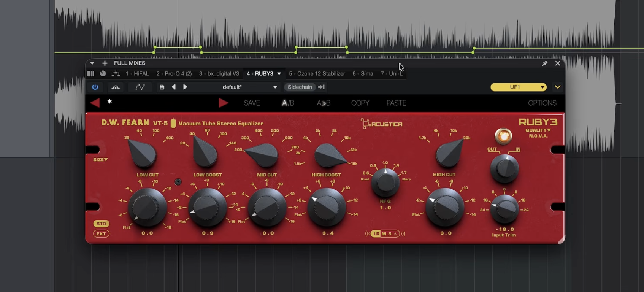Viewport: 644px width, 292px height.
Task: Click the glowing orange power lamp
Action: pyautogui.click(x=503, y=136)
